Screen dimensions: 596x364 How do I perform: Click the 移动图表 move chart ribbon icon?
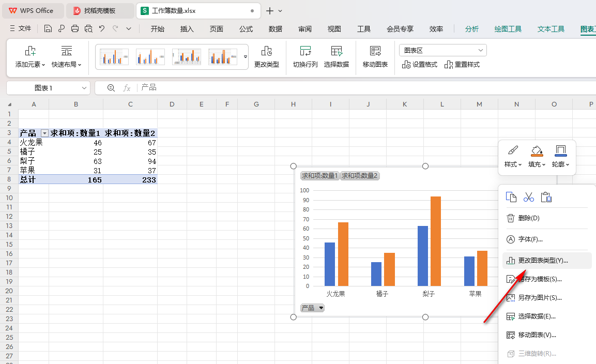pyautogui.click(x=375, y=51)
